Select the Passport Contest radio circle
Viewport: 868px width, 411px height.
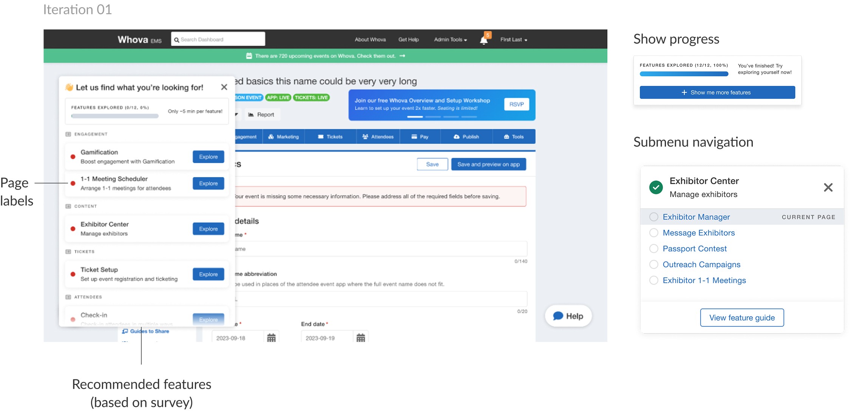pos(653,248)
